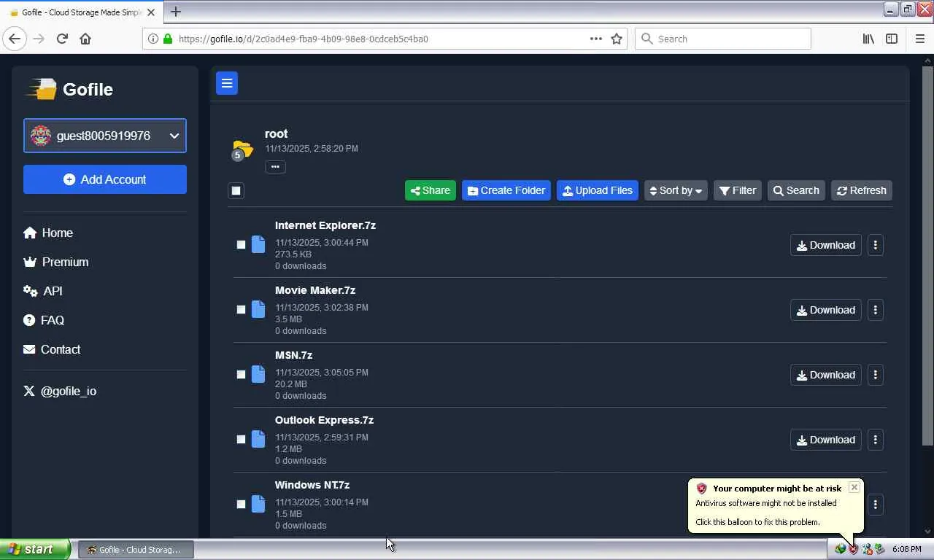Screen dimensions: 934x560
Task: Open the Windows start button
Action: 35,549
